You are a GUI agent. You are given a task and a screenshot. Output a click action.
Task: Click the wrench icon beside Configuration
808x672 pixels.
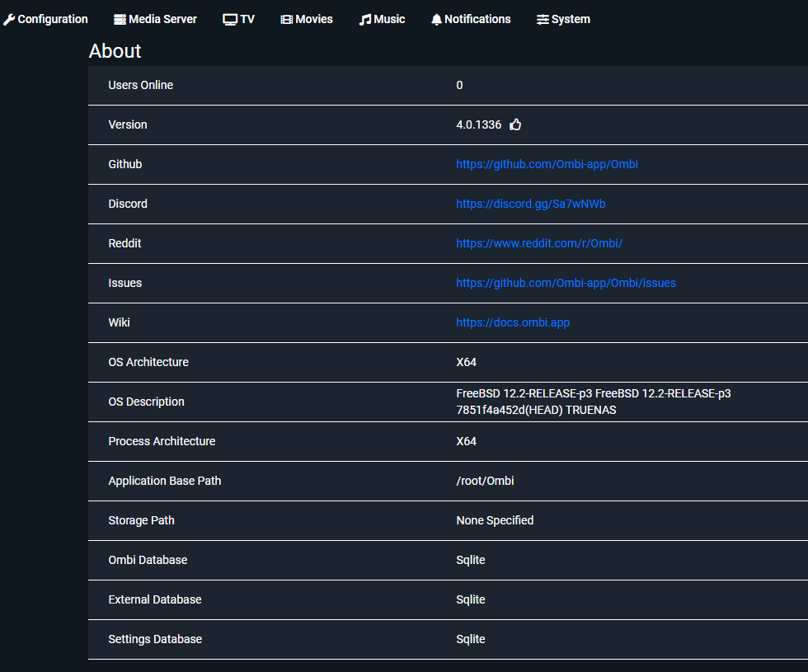point(9,20)
